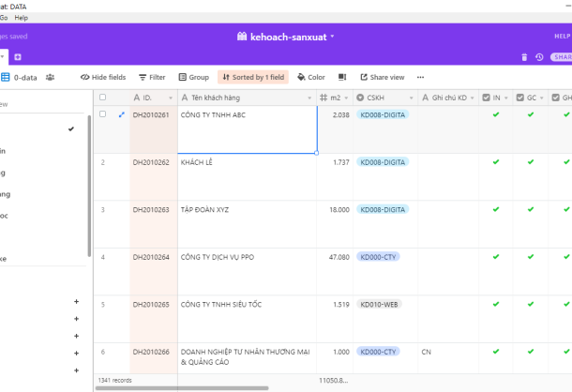
Task: Click the Share view button
Action: [381, 77]
